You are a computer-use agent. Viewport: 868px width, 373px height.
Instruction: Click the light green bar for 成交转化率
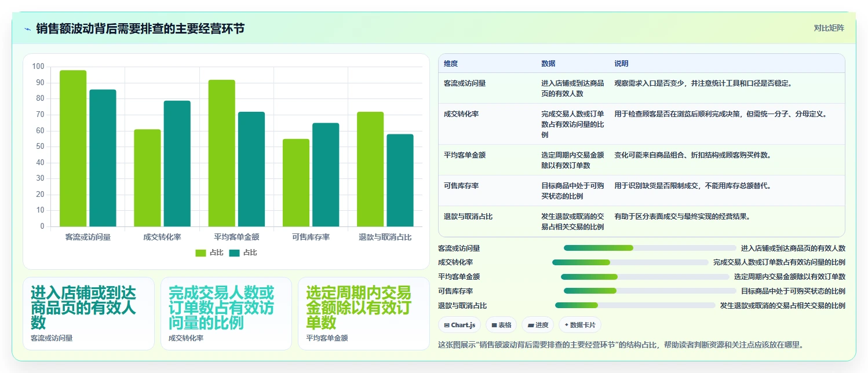(x=147, y=178)
